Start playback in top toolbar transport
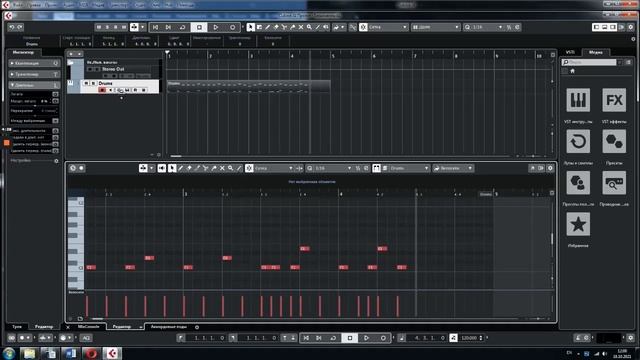This screenshot has width=640, height=360. coord(216,27)
